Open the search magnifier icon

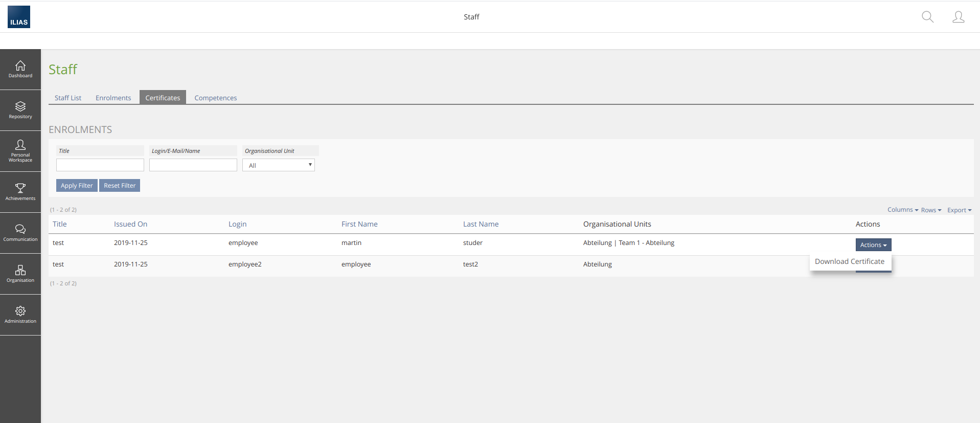927,17
